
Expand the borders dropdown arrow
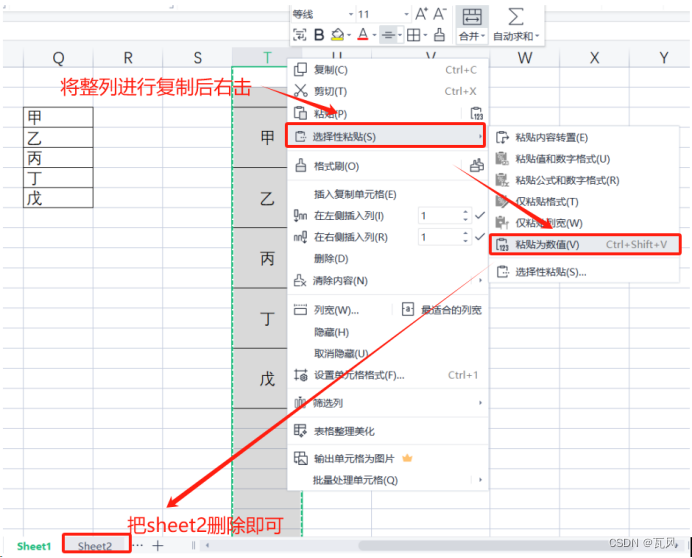425,35
